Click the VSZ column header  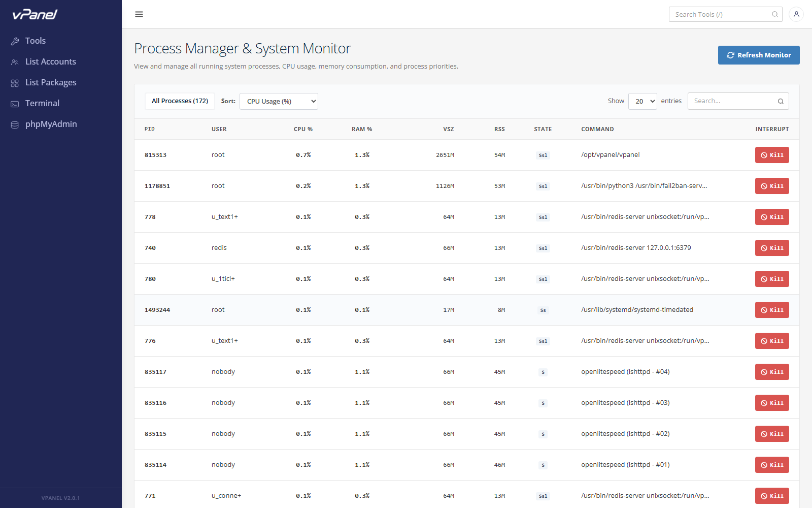coord(449,129)
